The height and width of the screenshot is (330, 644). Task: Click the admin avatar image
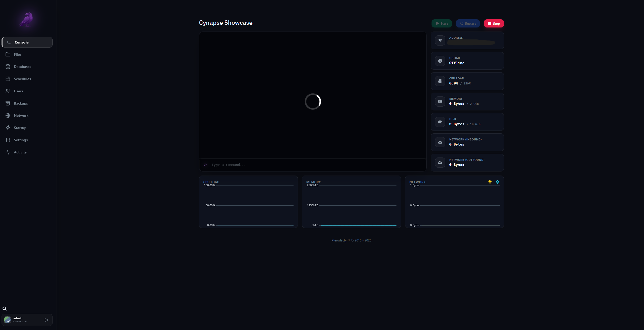pos(7,320)
